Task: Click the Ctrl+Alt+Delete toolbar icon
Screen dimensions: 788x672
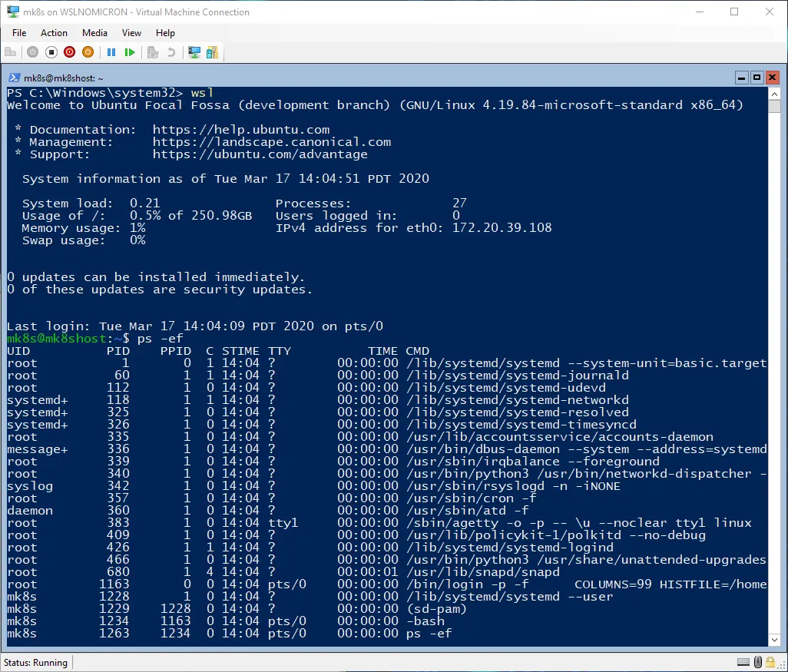Action: (x=11, y=52)
